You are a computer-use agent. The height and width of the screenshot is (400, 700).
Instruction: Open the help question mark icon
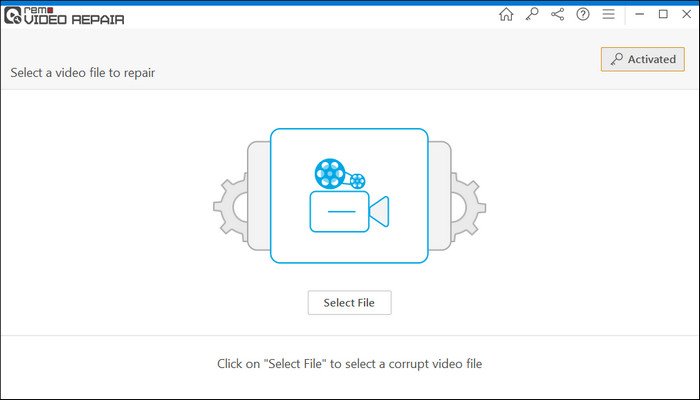point(583,14)
